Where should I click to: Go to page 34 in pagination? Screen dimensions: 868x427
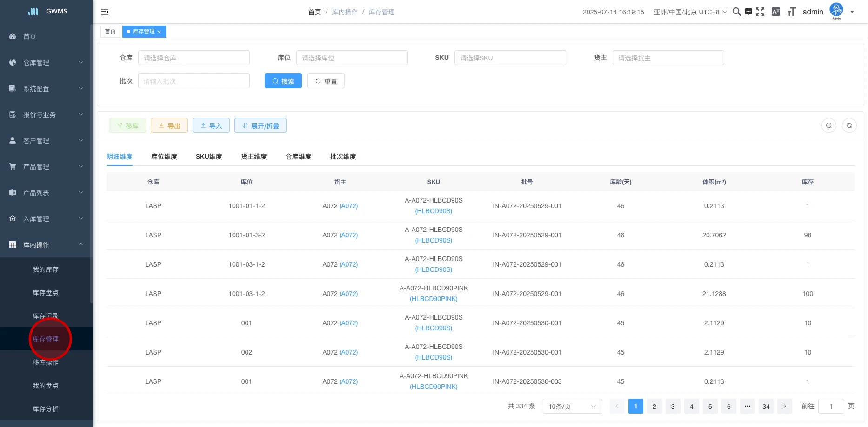click(x=766, y=407)
